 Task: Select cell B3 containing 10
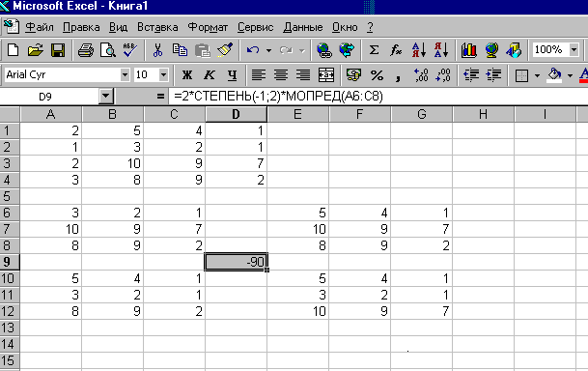click(112, 163)
